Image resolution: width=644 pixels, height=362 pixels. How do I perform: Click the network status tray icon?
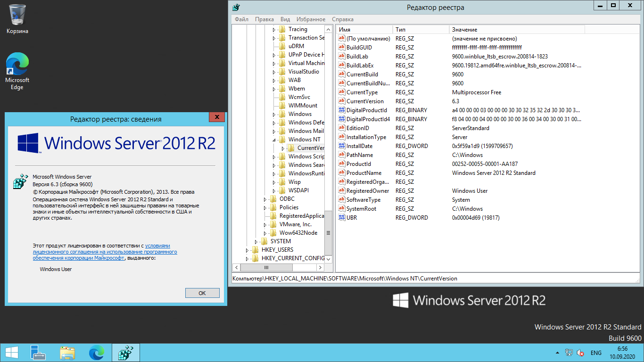tap(569, 353)
